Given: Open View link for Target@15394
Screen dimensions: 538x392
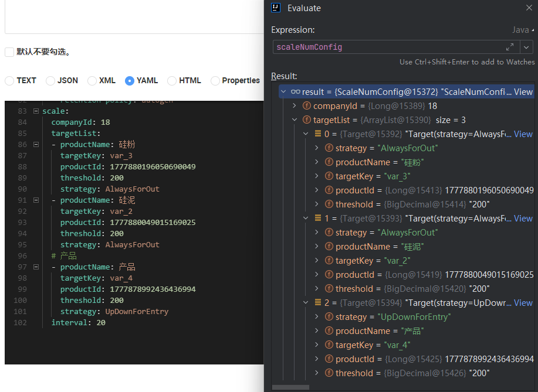Looking at the screenshot, I should pos(523,302).
